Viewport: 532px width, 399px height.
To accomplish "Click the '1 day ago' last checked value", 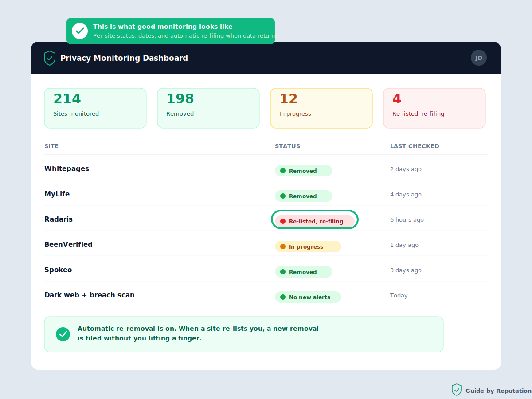I will point(404,245).
